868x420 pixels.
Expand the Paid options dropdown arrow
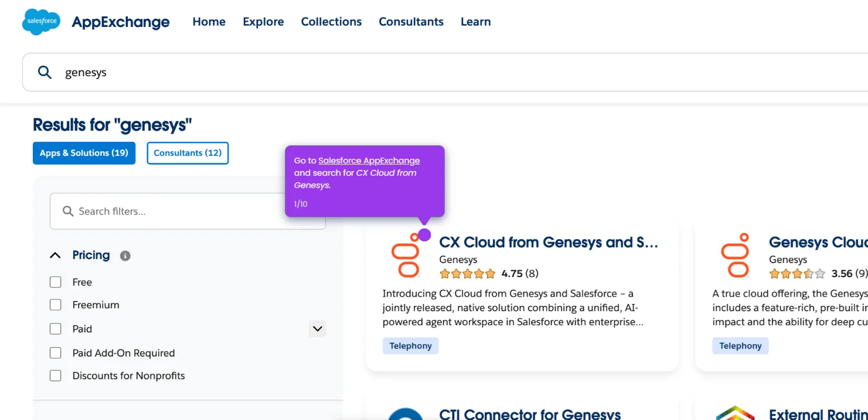tap(318, 329)
